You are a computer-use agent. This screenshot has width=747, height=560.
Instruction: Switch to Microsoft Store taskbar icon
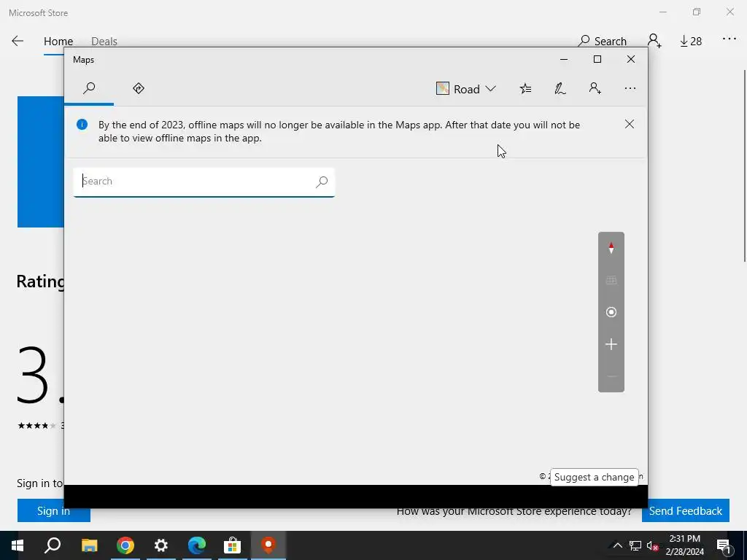(x=233, y=545)
